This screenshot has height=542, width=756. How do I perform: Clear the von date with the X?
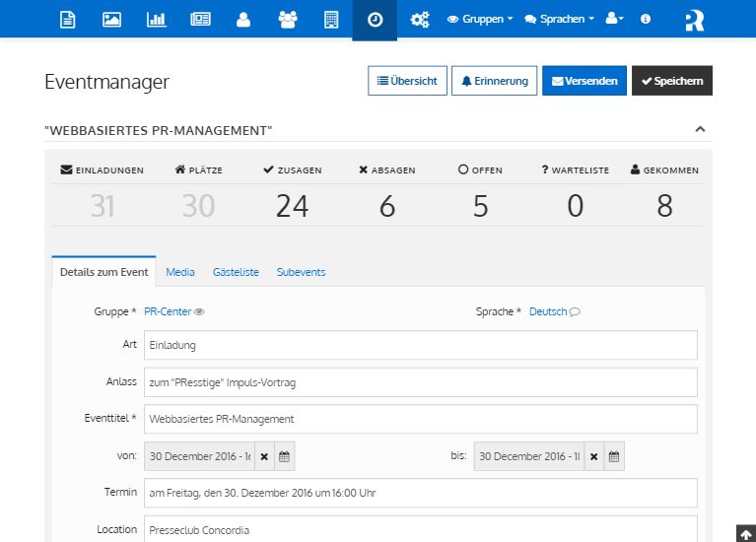264,456
